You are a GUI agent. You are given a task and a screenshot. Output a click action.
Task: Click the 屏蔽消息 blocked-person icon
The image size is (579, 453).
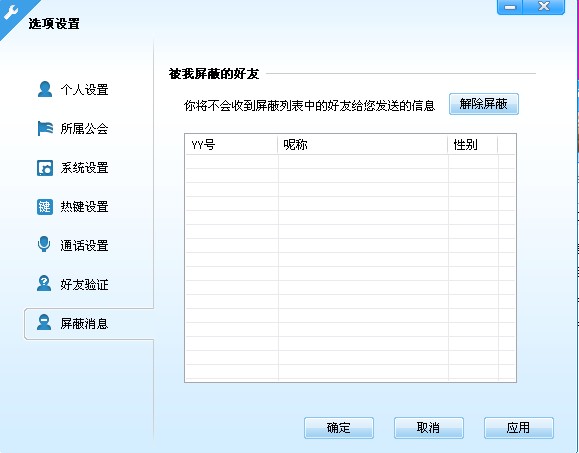coord(44,322)
